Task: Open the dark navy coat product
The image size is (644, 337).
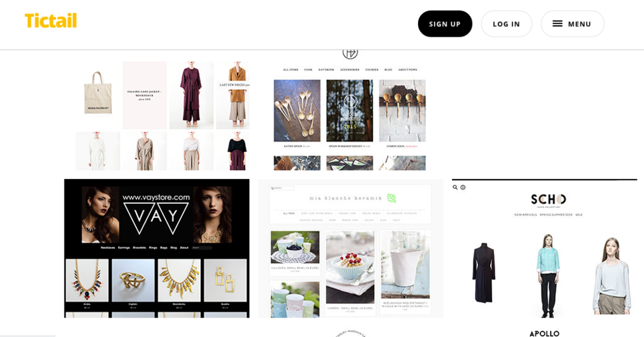Action: click(x=484, y=273)
